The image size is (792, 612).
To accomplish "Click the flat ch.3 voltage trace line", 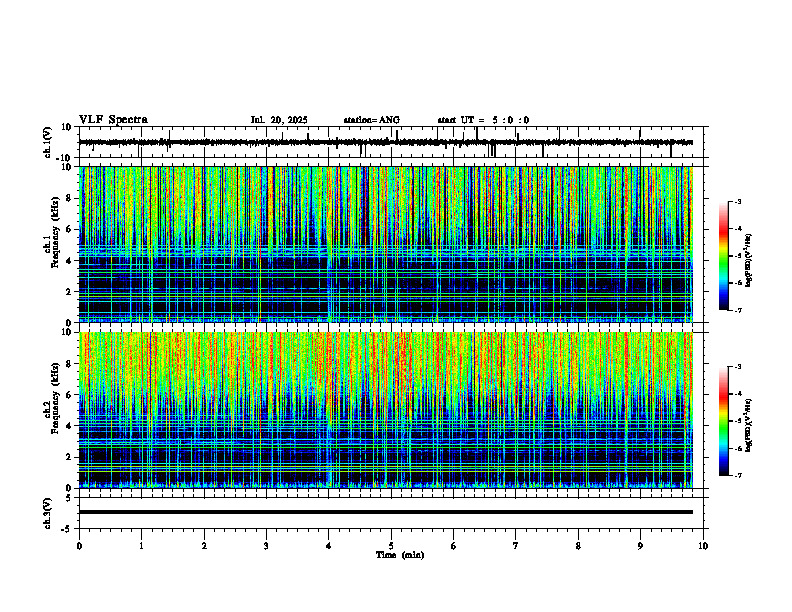I will tap(386, 512).
